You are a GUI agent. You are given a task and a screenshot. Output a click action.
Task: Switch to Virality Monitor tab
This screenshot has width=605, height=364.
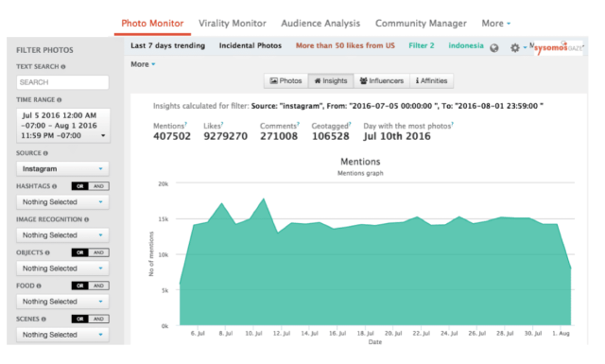(x=233, y=24)
